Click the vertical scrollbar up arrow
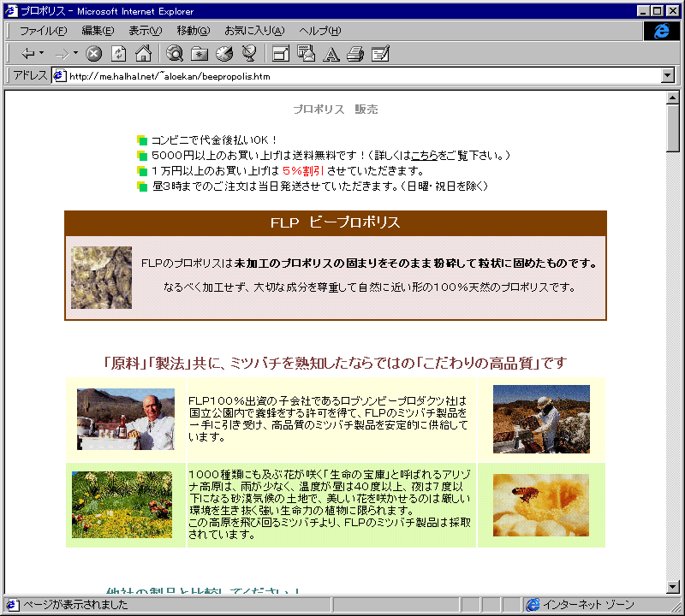 673,98
